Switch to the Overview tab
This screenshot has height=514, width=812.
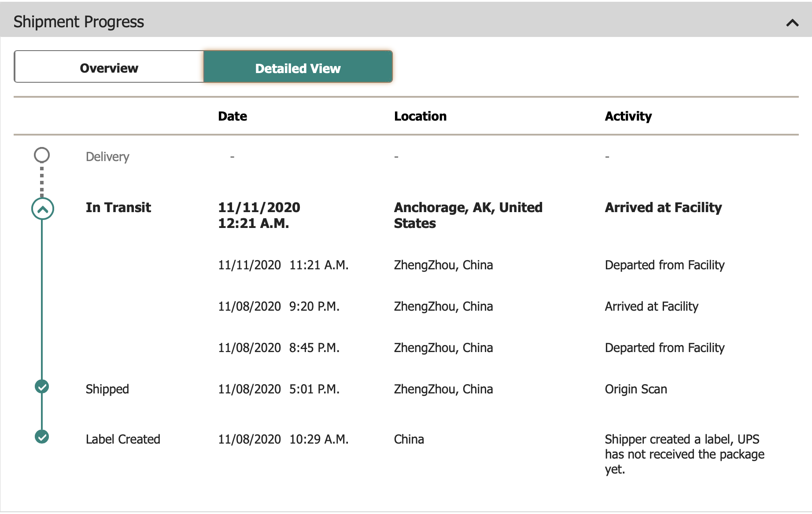click(109, 68)
